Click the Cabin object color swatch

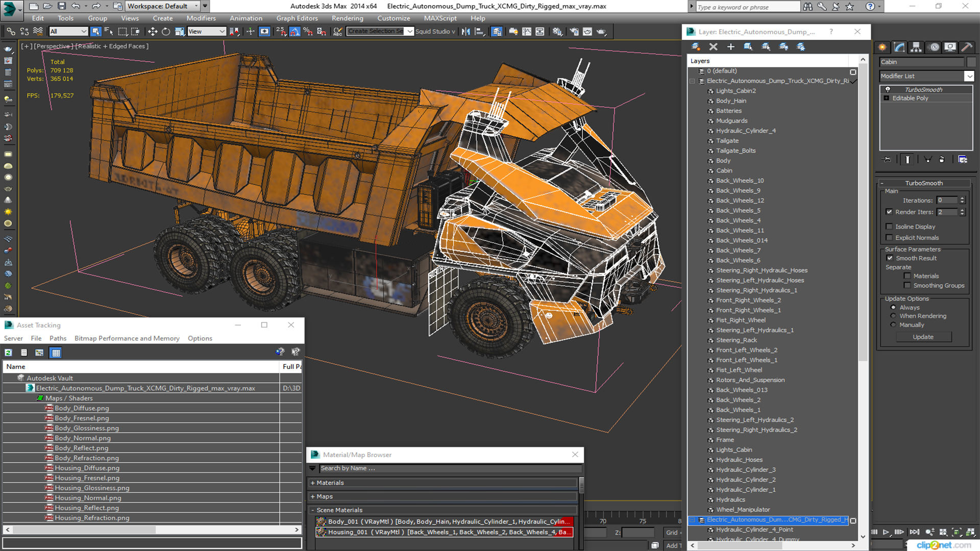[971, 62]
